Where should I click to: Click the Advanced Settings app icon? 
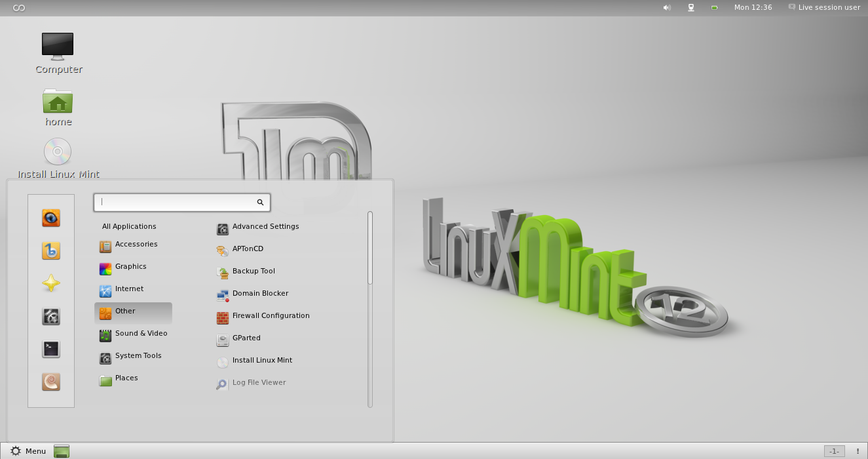click(222, 229)
